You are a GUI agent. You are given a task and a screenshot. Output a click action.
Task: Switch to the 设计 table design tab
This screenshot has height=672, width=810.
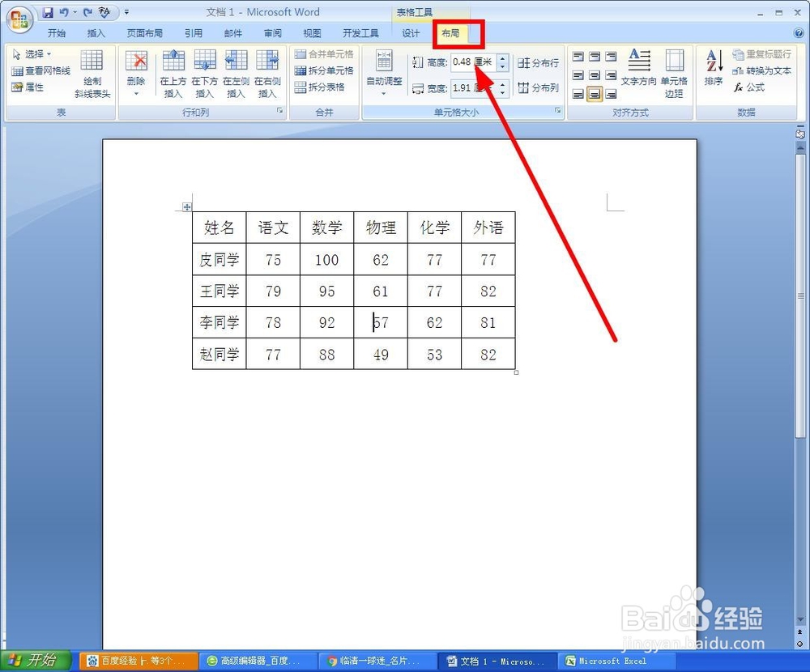pyautogui.click(x=411, y=33)
